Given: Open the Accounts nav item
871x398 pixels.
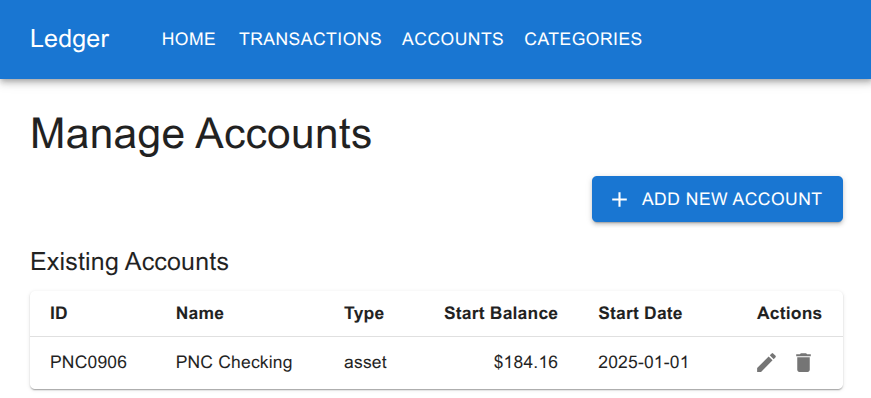Looking at the screenshot, I should coord(453,39).
